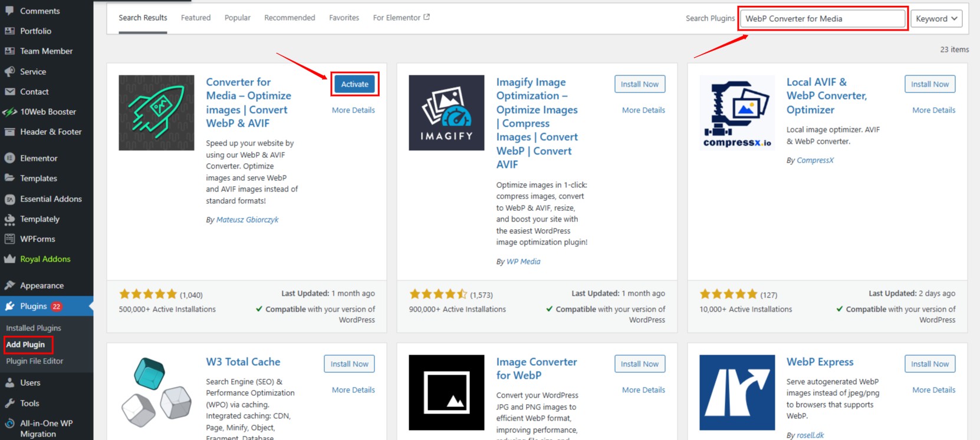Open More Details for Converter for Media
Screen dimensions: 980x440
[x=353, y=110]
